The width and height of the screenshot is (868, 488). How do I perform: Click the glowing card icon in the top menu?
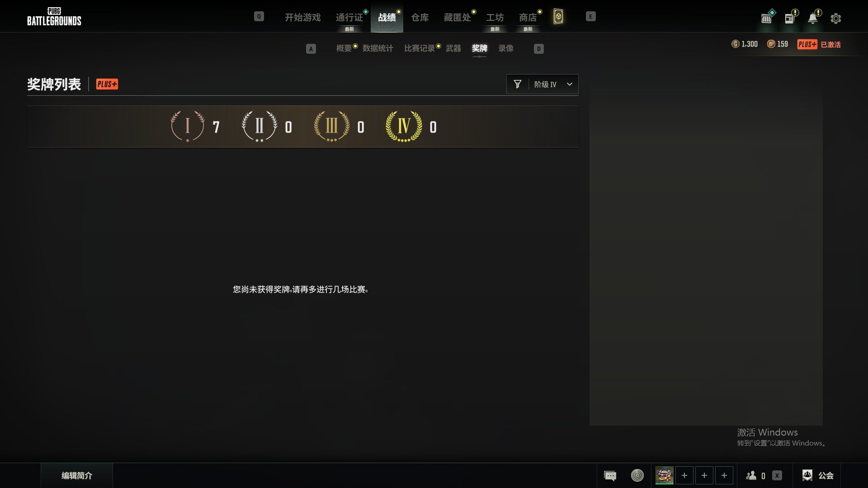pyautogui.click(x=558, y=17)
